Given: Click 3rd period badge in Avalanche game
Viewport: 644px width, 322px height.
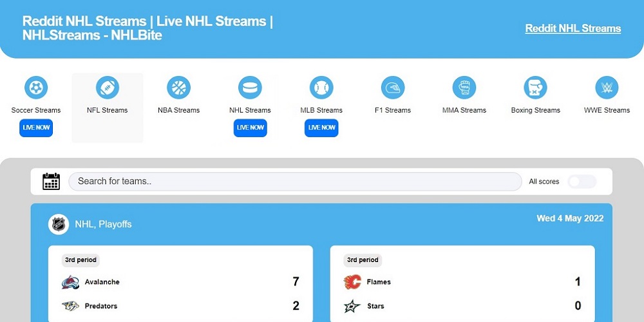Looking at the screenshot, I should point(80,260).
